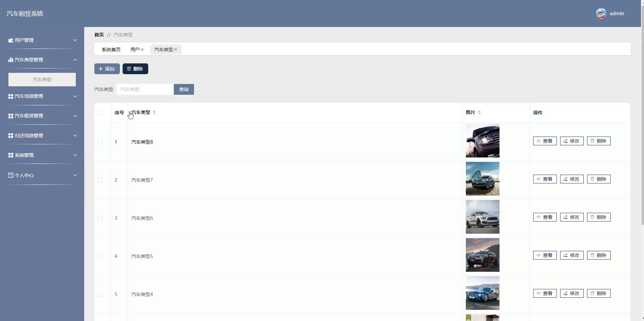Screen dimensions: 644x321
Task: Delete row 汽车类型6
Action: [599, 217]
